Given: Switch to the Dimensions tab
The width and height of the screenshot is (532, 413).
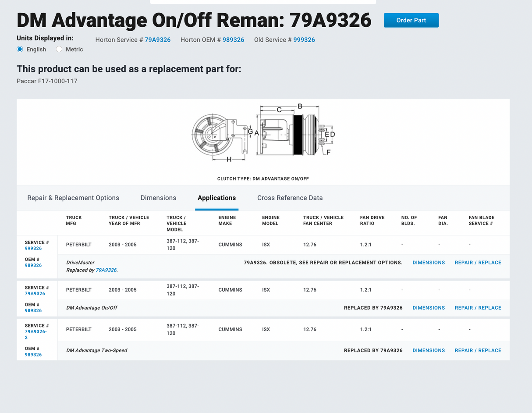Looking at the screenshot, I should coord(158,198).
